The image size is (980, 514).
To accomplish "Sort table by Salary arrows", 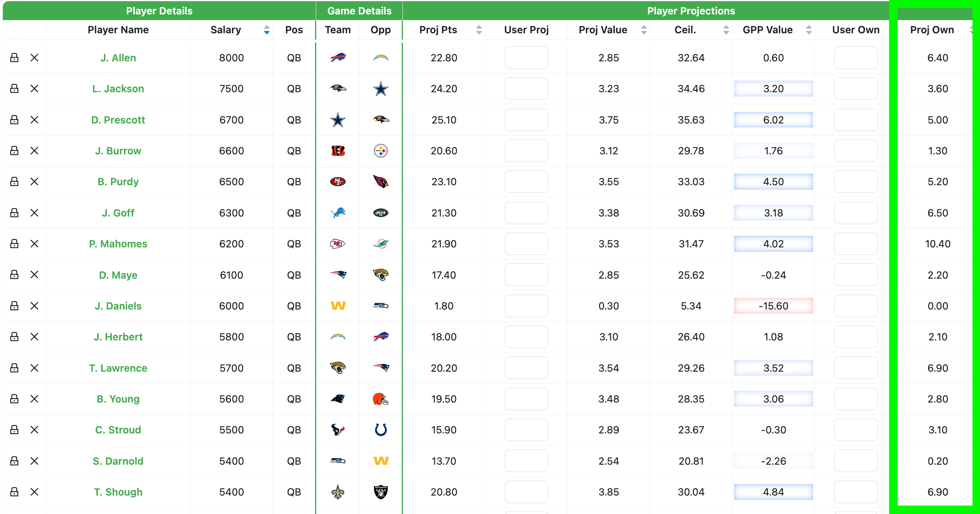I will click(x=266, y=30).
